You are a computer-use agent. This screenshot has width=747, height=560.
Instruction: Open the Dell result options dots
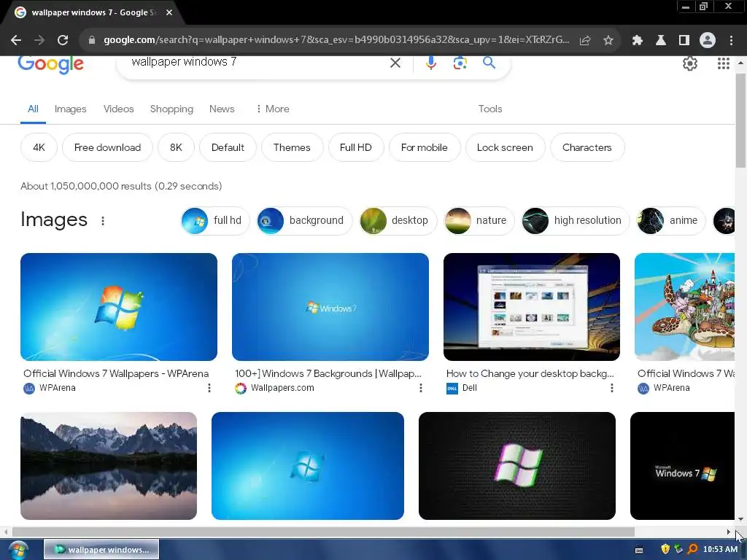[x=612, y=388]
